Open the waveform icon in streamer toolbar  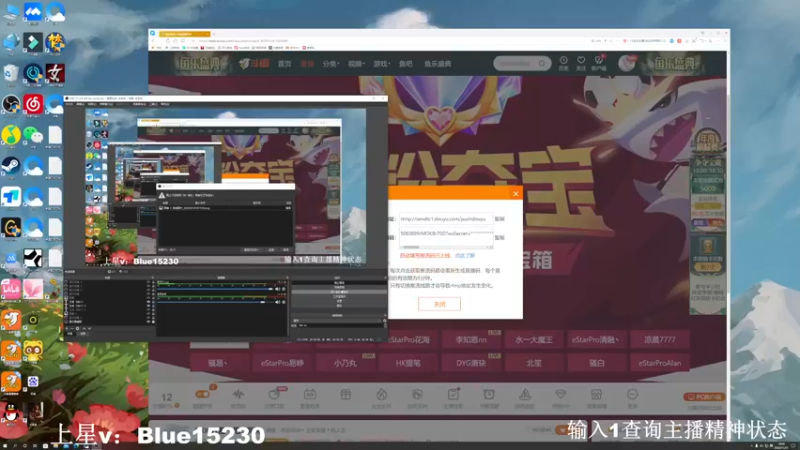(238, 394)
